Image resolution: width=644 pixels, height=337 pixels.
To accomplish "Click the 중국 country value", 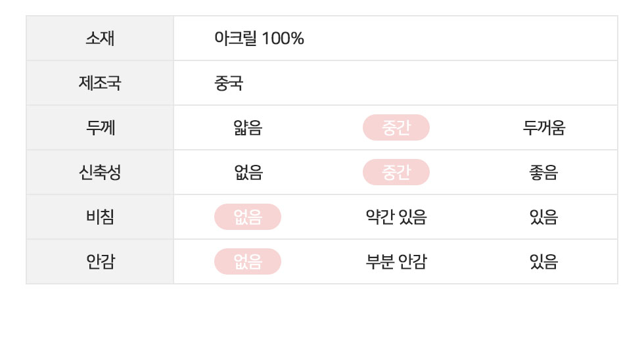I will point(229,83).
